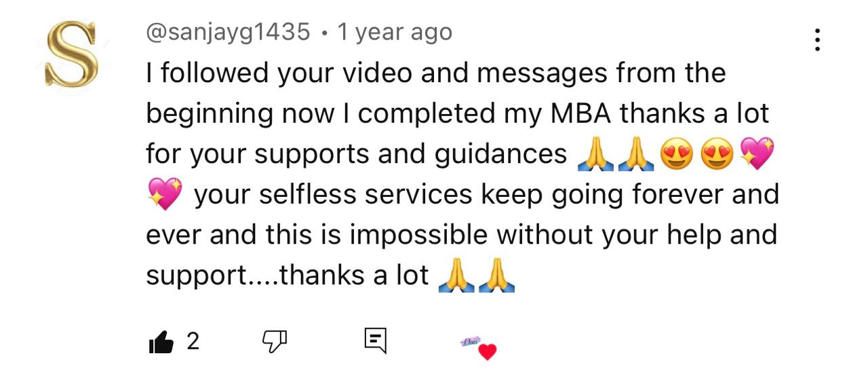
Task: Click the creator heart badge icon
Action: tap(479, 347)
